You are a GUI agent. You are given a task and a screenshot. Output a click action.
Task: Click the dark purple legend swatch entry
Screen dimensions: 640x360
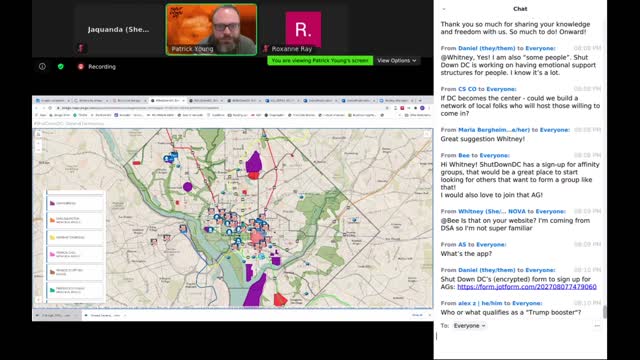click(x=75, y=203)
